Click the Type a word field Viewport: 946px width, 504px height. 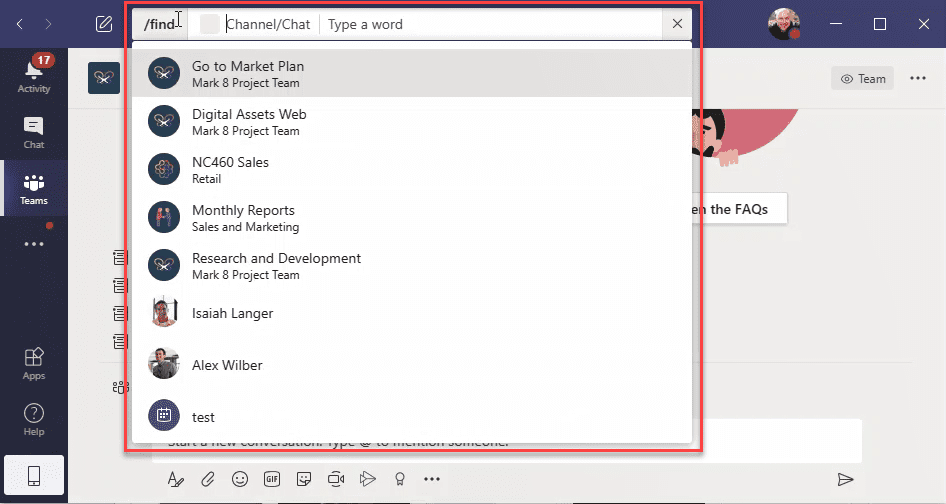click(492, 24)
